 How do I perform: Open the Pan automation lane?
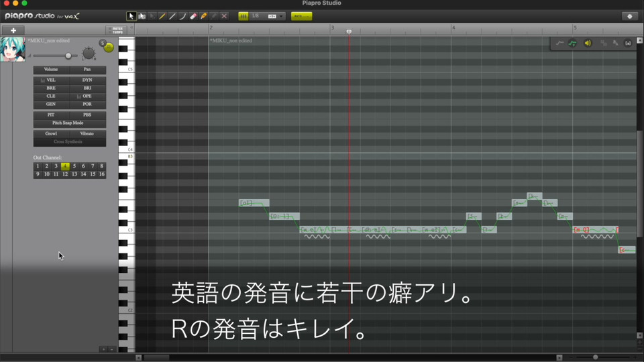[x=87, y=69]
